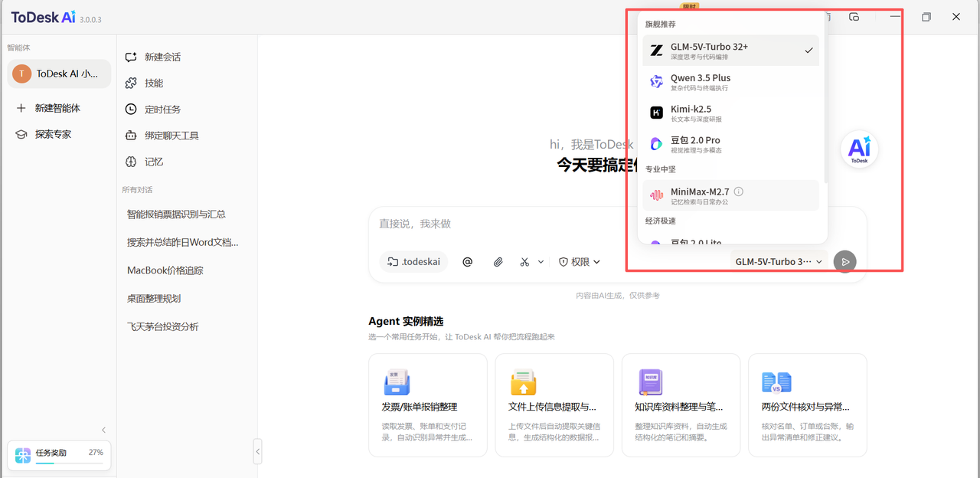This screenshot has height=478, width=980.
Task: Click the 经济极速 section label
Action: (661, 221)
